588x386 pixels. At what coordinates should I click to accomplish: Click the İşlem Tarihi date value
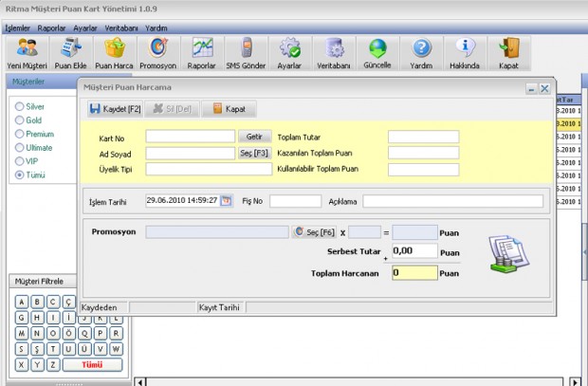pos(182,200)
